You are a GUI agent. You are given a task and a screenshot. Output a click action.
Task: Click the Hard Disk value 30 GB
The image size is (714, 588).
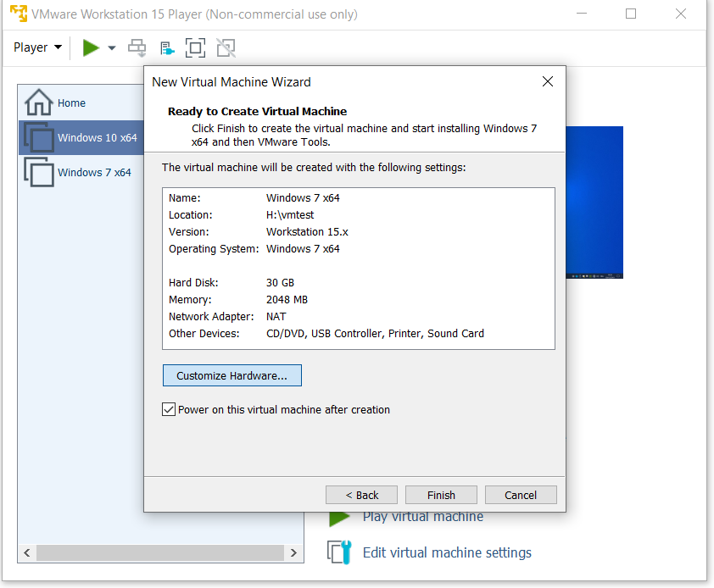(x=280, y=283)
